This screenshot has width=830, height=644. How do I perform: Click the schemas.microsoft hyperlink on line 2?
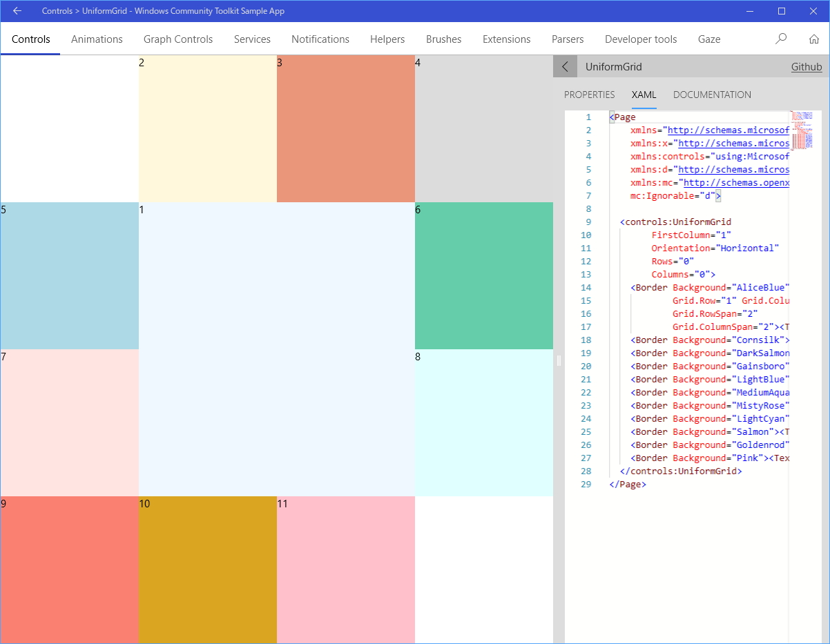tap(727, 130)
